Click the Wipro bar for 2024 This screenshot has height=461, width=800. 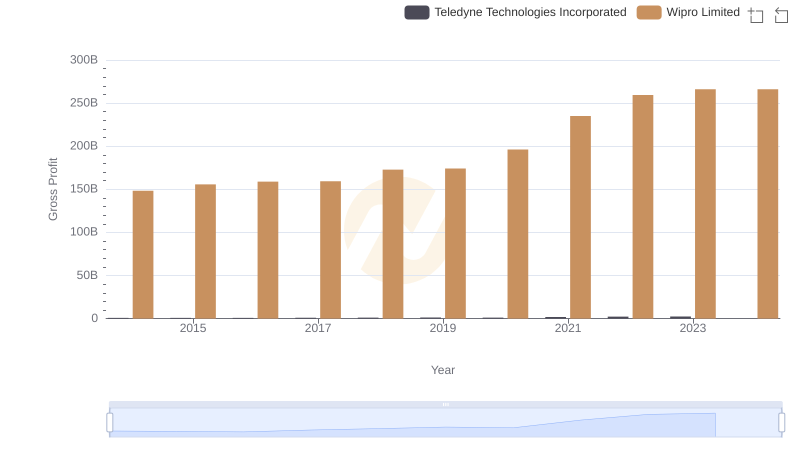pos(768,204)
